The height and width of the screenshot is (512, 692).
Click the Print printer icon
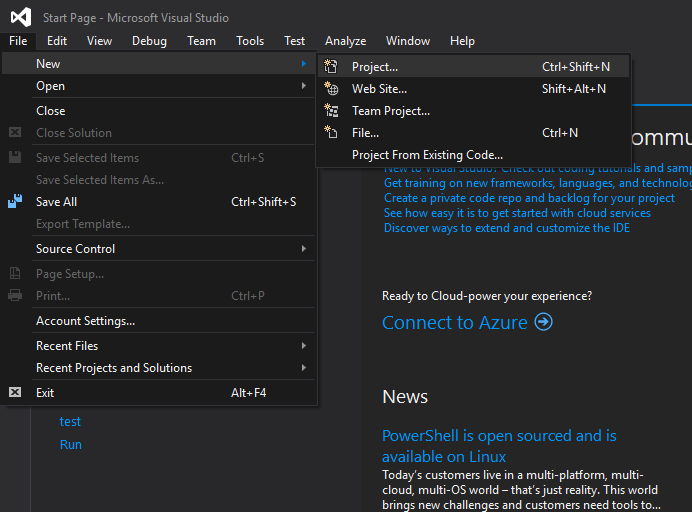15,295
